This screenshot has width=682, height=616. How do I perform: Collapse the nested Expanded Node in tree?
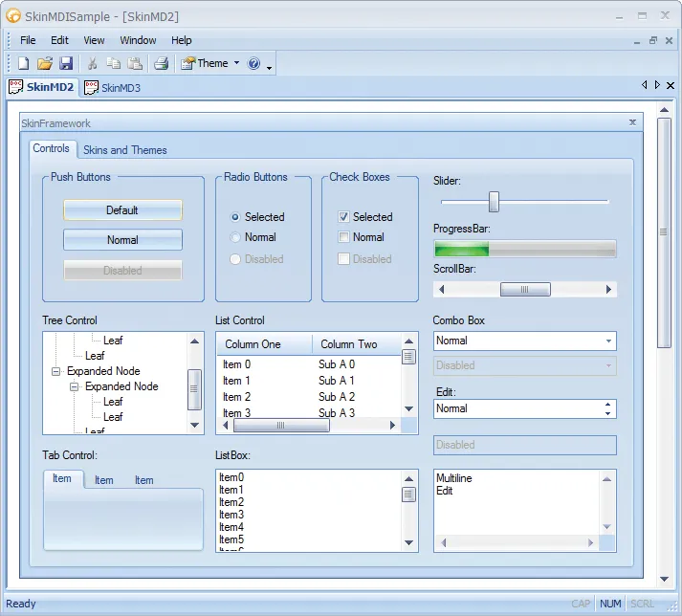click(x=74, y=386)
